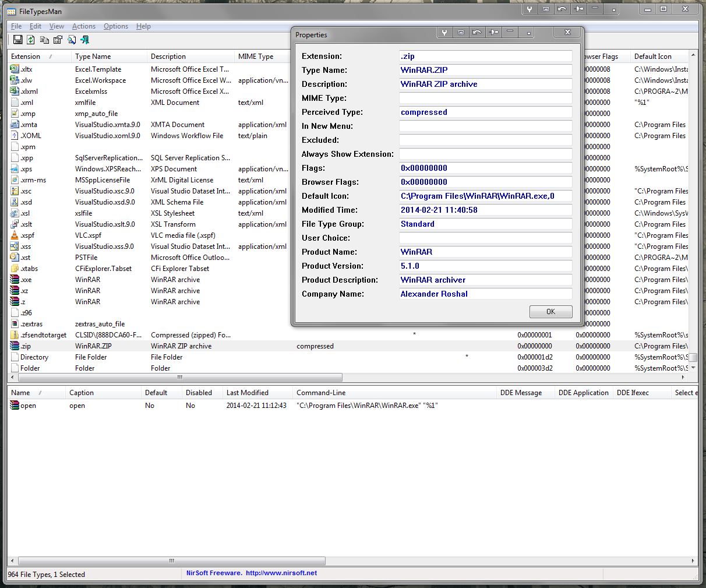Click the file list horizontal scrollbar thumb
The width and height of the screenshot is (706, 588).
(180, 377)
